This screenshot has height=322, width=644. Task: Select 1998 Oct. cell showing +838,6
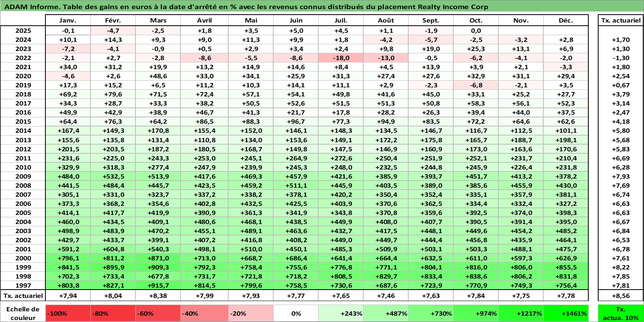(x=476, y=276)
